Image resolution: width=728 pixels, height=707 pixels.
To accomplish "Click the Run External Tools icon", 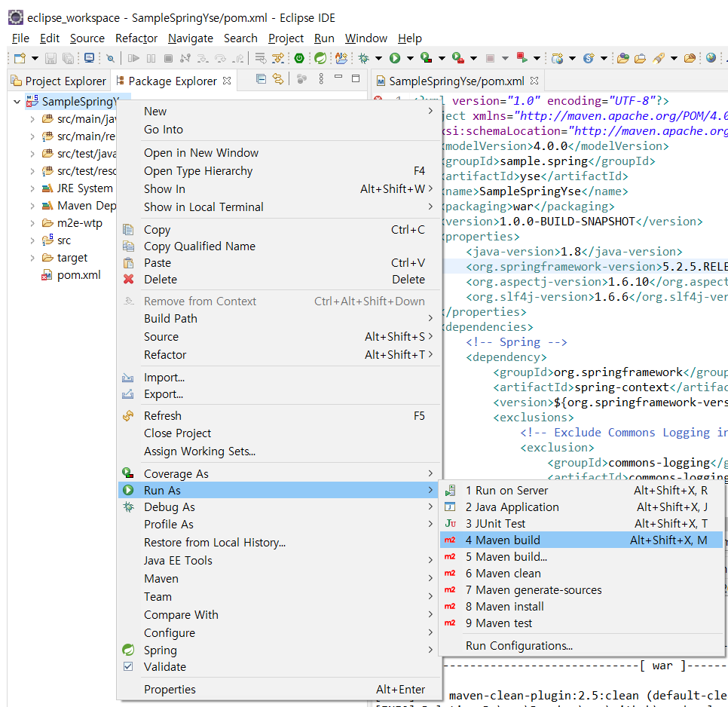I will click(x=458, y=58).
